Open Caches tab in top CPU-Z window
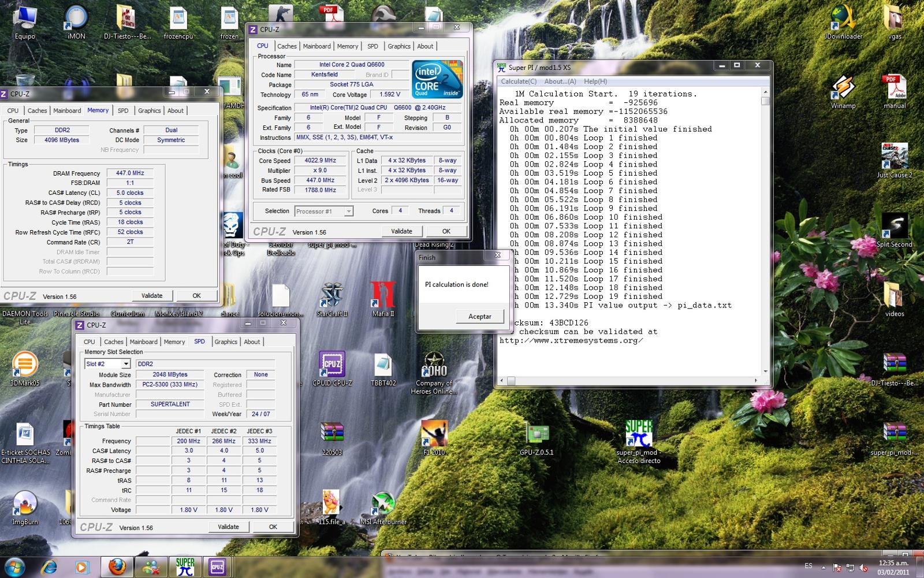This screenshot has width=924, height=578. pyautogui.click(x=286, y=46)
